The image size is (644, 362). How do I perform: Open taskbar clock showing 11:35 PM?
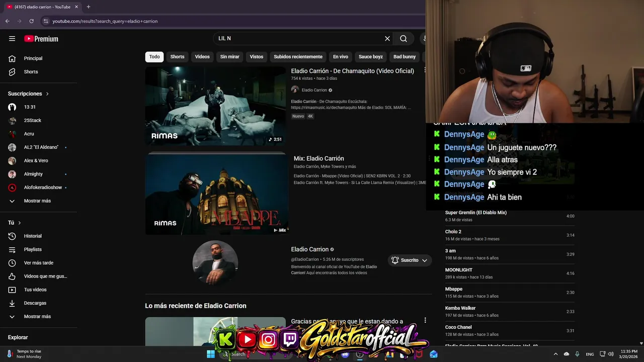pos(629,354)
